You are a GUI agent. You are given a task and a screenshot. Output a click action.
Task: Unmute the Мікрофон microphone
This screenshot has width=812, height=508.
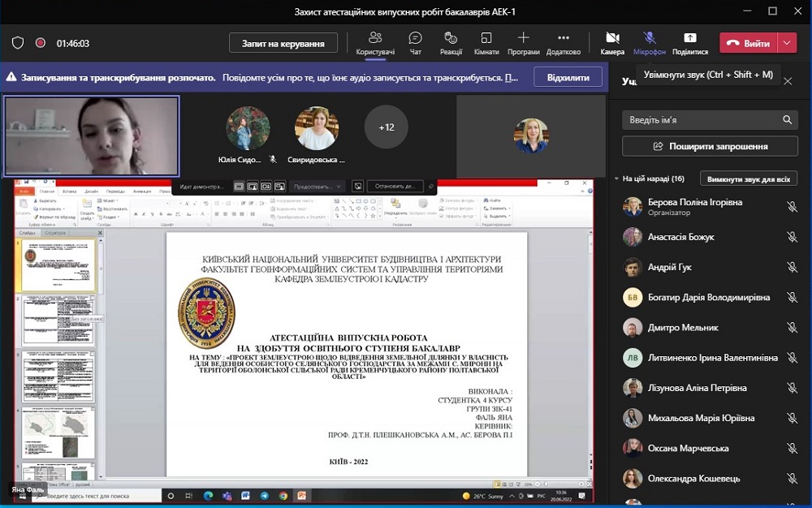click(x=649, y=44)
